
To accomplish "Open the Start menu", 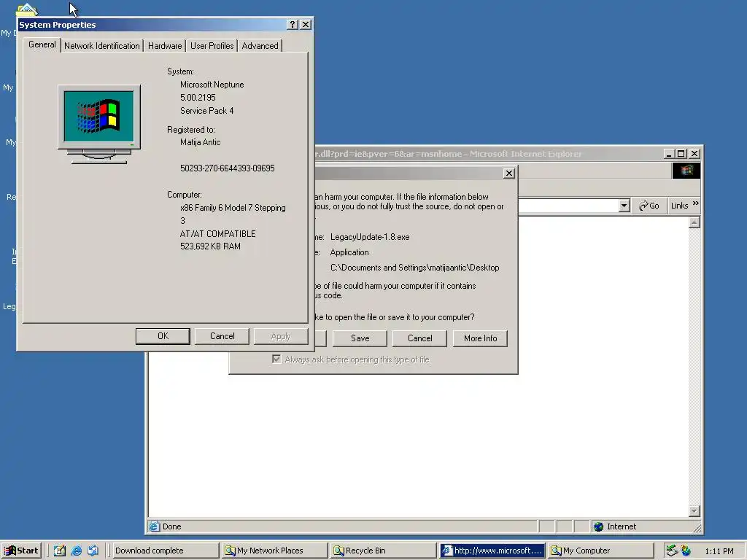I will pyautogui.click(x=21, y=551).
